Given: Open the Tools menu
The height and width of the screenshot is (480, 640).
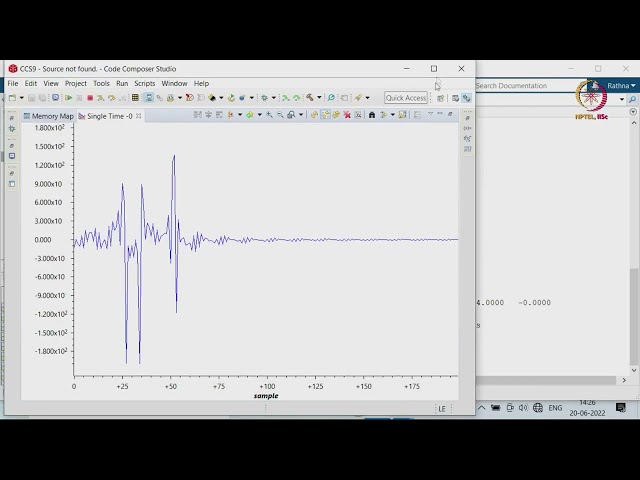Looking at the screenshot, I should (101, 83).
